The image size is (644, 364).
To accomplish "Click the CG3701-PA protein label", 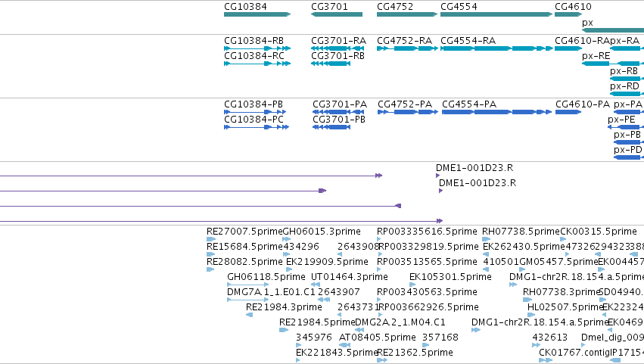I will click(340, 104).
